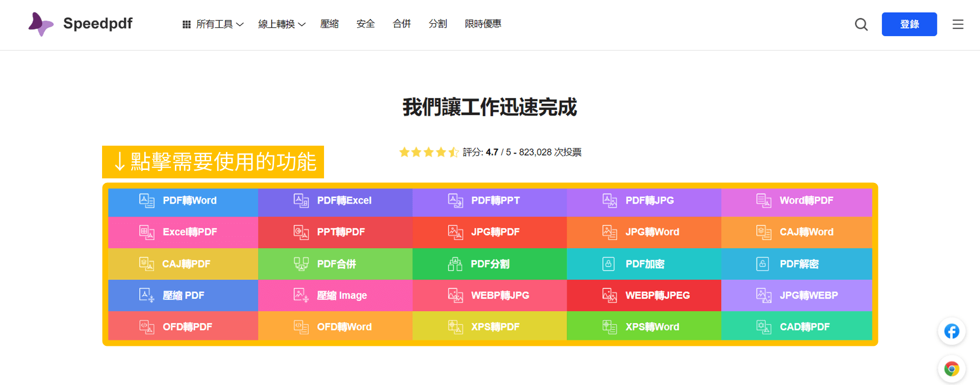
Task: Click the Chrome extension icon
Action: [x=951, y=369]
